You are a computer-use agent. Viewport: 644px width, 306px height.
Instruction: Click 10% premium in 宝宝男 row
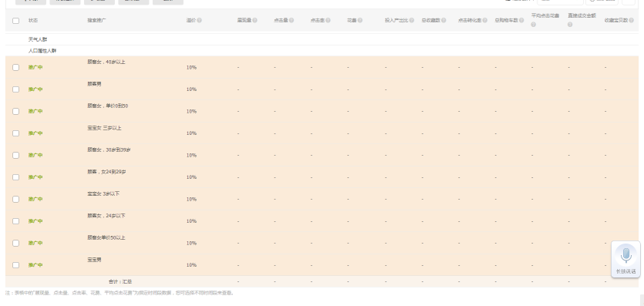click(x=191, y=265)
